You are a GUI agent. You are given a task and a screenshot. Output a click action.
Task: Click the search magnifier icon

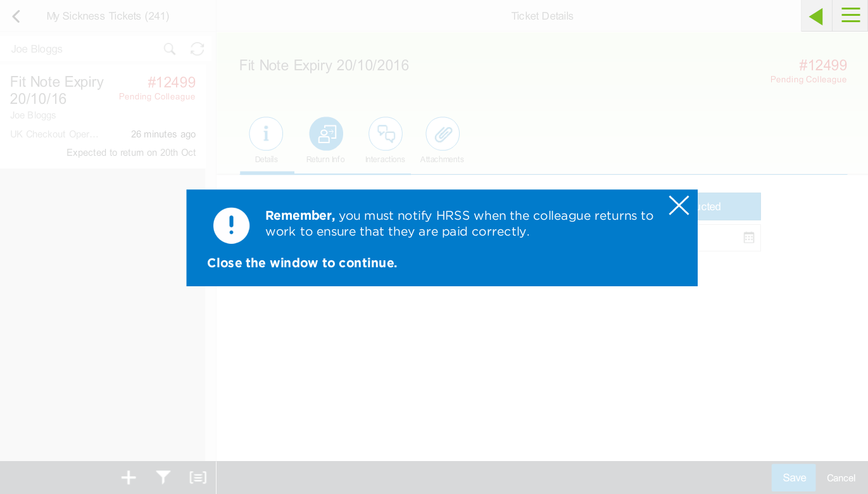click(x=170, y=49)
